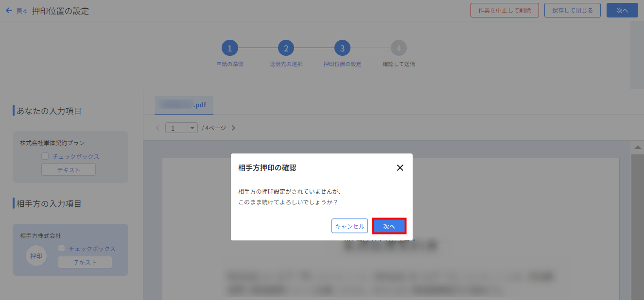The image size is (644, 300).
Task: Go to previous page using left chevron
Action: point(157,128)
